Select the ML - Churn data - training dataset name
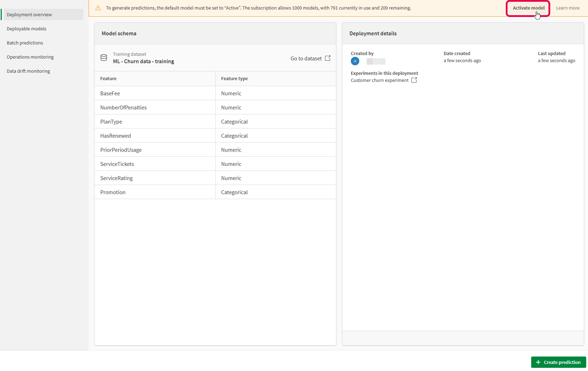588x371 pixels. [x=143, y=61]
